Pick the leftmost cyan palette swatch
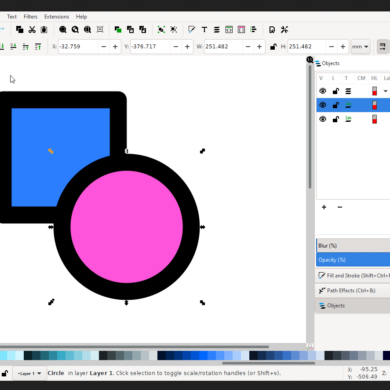This screenshot has height=390, width=390. 3,355
